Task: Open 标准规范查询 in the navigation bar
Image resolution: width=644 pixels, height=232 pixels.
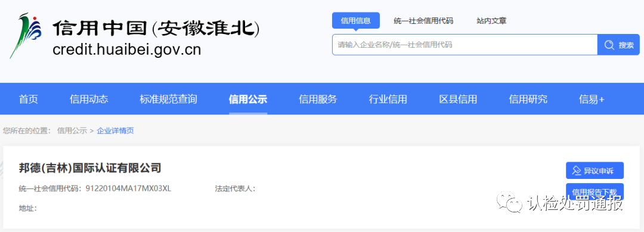Action: [x=168, y=99]
